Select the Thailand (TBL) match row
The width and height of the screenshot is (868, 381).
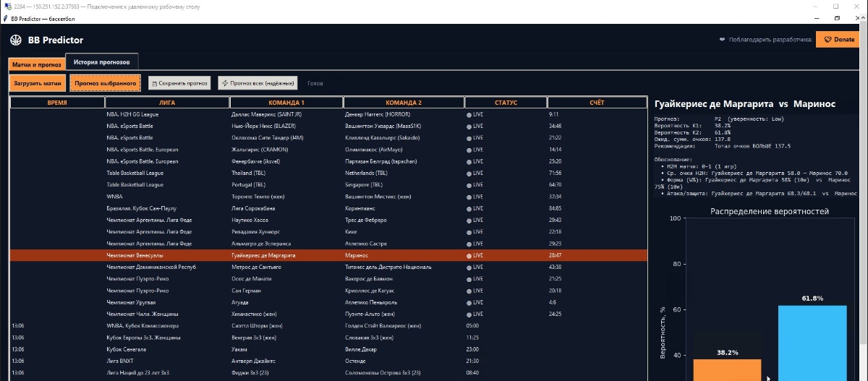click(328, 173)
